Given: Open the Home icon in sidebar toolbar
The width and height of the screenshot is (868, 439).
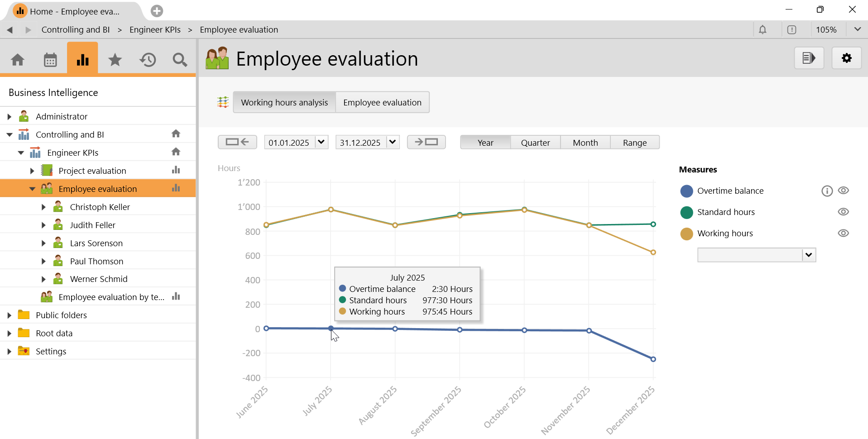Looking at the screenshot, I should point(18,60).
